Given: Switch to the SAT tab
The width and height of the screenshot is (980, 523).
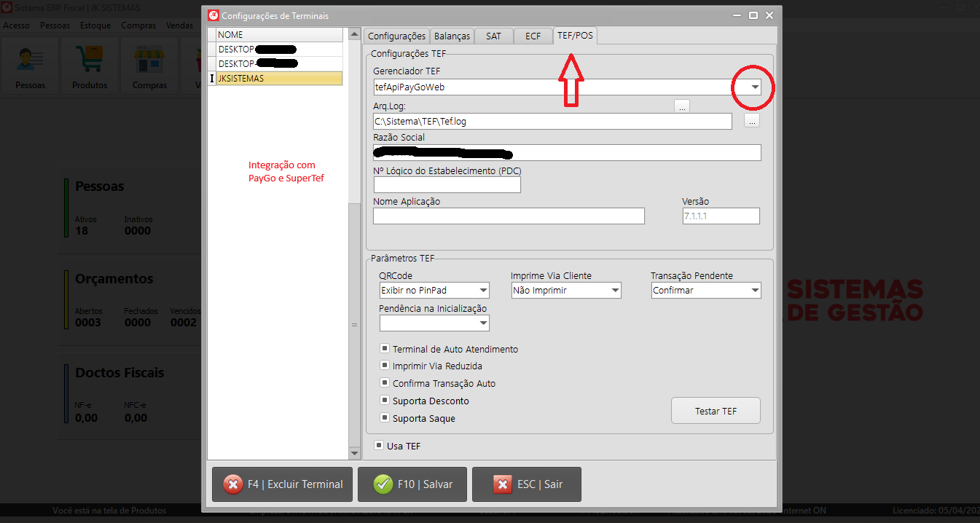Looking at the screenshot, I should 493,36.
